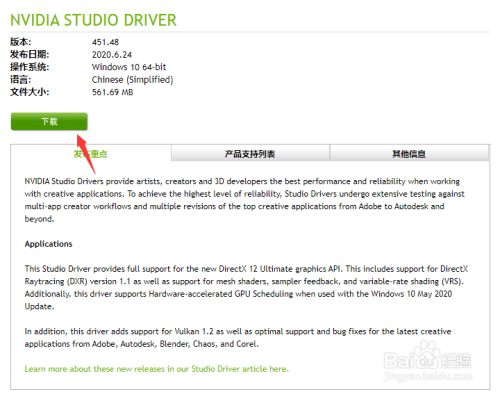The height and width of the screenshot is (394, 500).
Task: Select release date 2020.6.24
Action: [112, 54]
